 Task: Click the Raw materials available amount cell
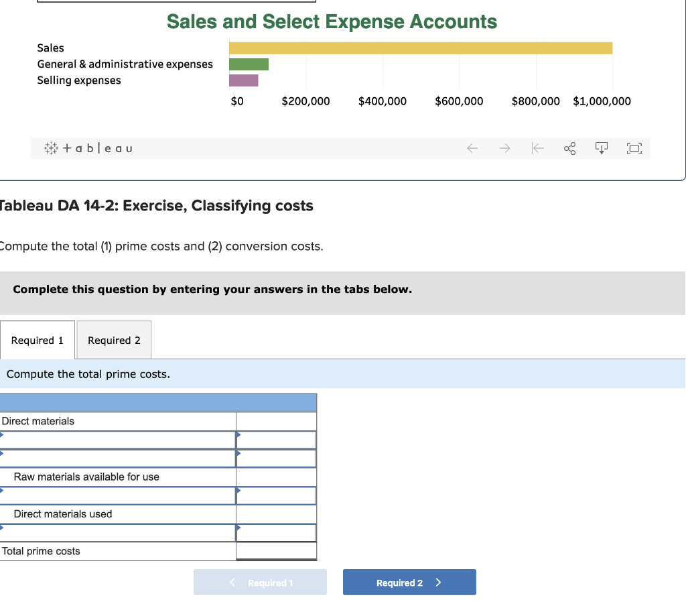[x=276, y=477]
